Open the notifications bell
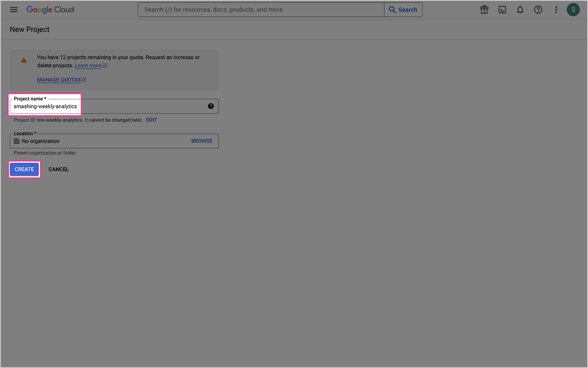This screenshot has height=368, width=588. point(520,9)
